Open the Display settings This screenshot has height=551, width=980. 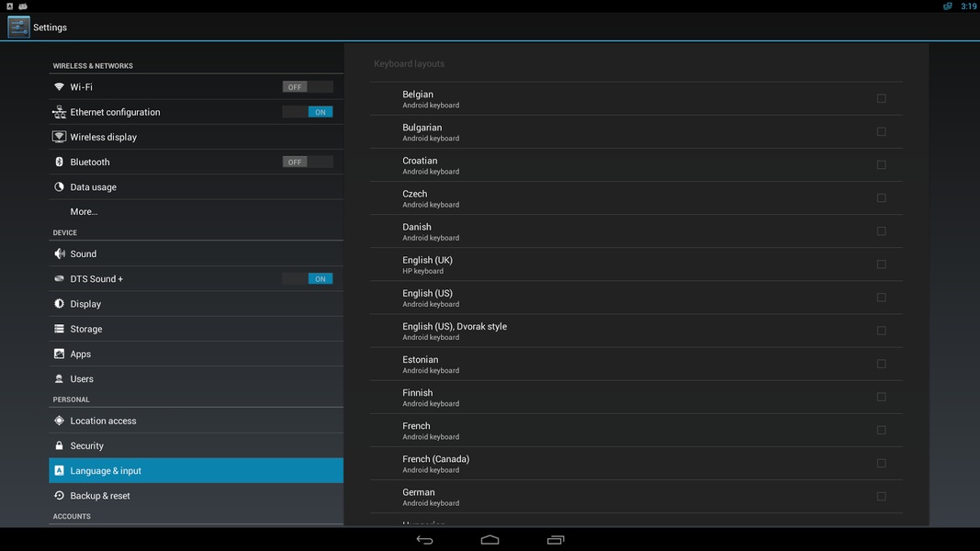tap(196, 304)
